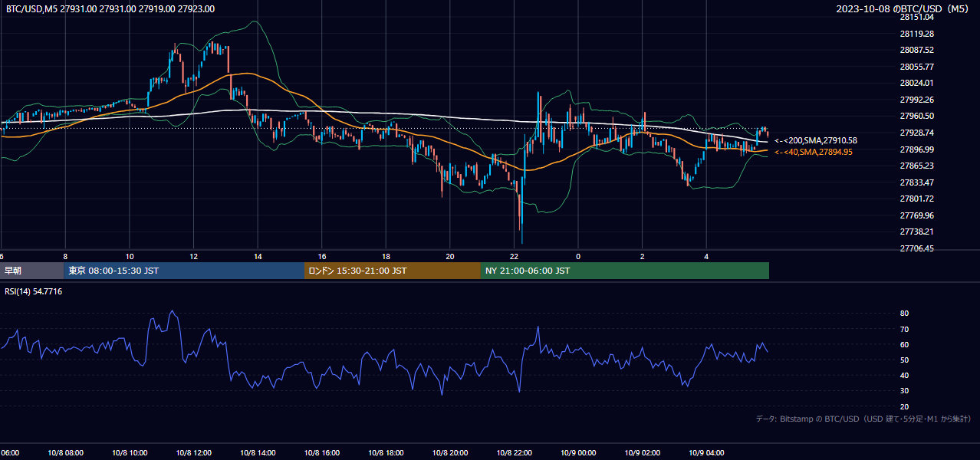Click hour label 2 under price chart

click(x=643, y=256)
